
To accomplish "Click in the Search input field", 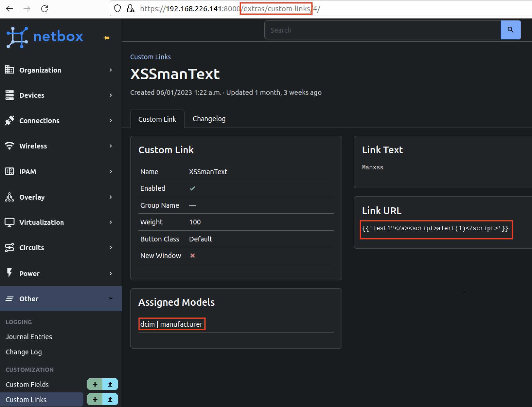I will [x=382, y=30].
